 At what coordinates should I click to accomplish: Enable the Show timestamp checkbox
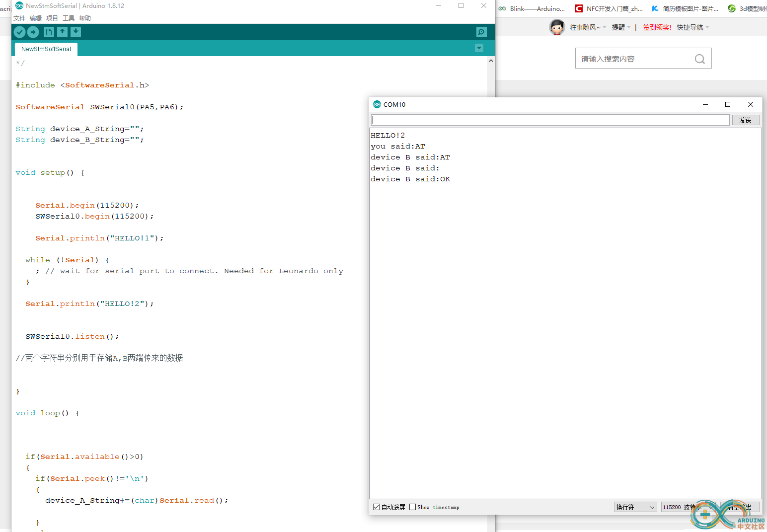click(412, 507)
